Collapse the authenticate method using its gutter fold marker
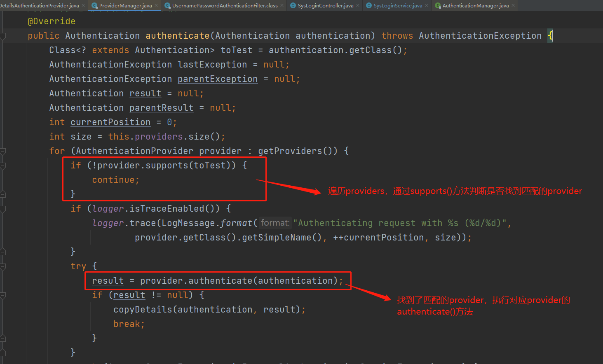Viewport: 603px width, 364px height. (x=3, y=36)
